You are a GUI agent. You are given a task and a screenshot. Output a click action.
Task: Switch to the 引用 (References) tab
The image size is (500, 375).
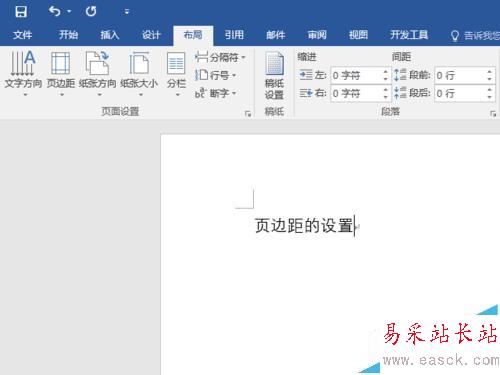tap(234, 35)
